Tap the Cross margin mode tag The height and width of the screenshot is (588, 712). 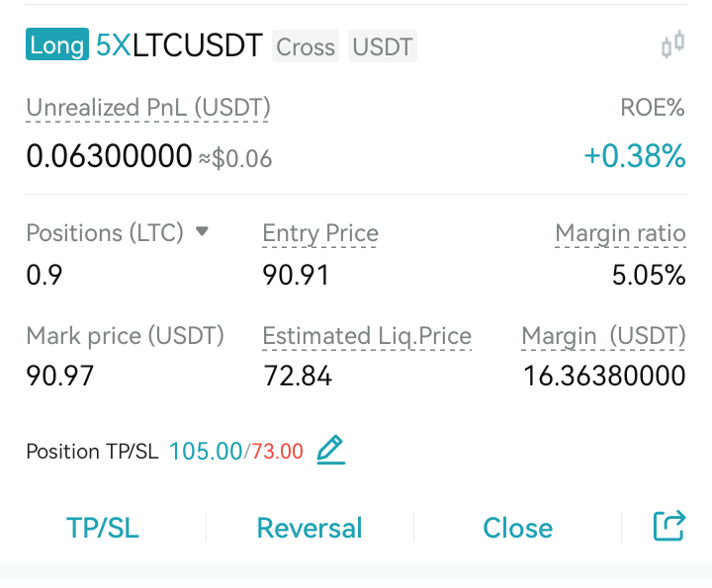click(x=306, y=46)
